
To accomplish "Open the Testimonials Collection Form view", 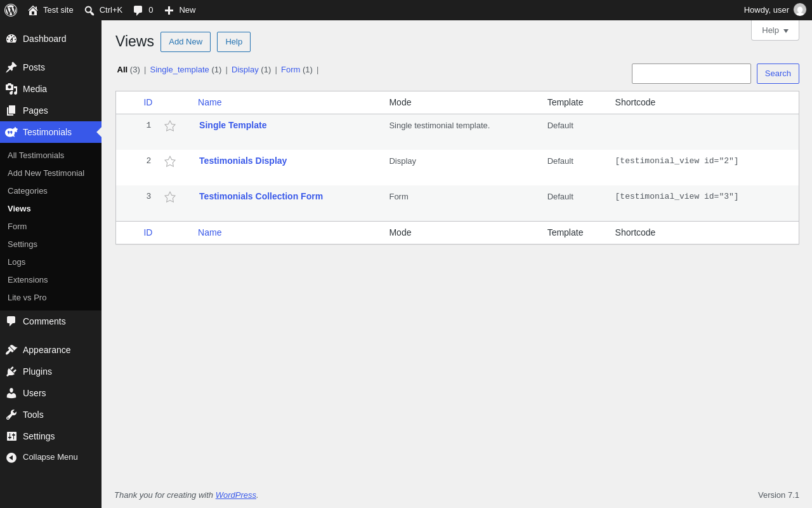I will click(261, 196).
